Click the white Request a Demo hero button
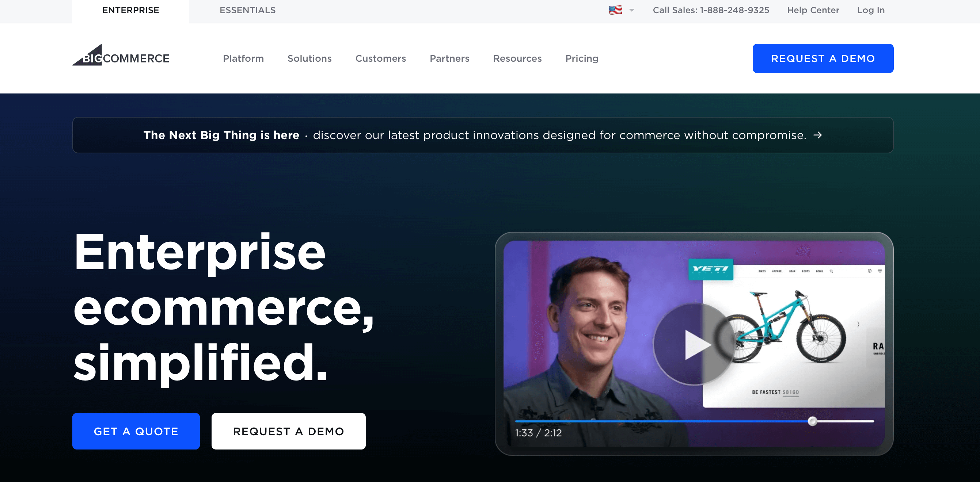Screen dimensions: 980x482 [289, 432]
